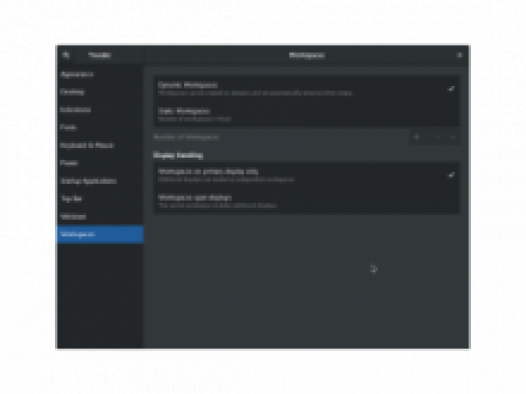Viewport: 526px width, 394px height.
Task: Select Workspaces in the sidebar
Action: click(100, 234)
